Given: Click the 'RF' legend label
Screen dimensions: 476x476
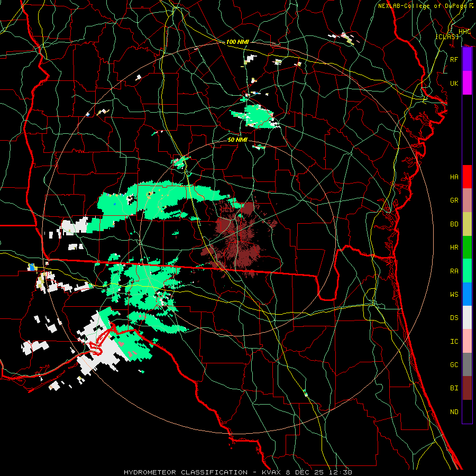Looking at the screenshot, I should click(454, 59).
